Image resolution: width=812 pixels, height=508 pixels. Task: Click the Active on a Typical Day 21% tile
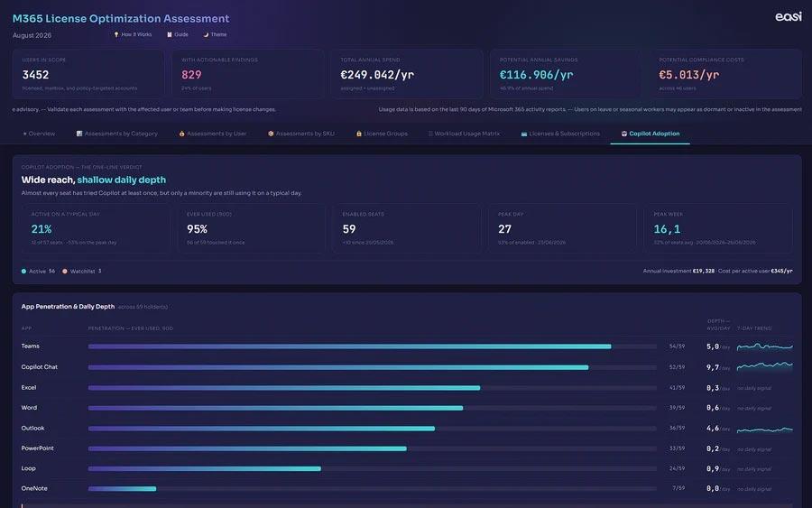pyautogui.click(x=96, y=228)
